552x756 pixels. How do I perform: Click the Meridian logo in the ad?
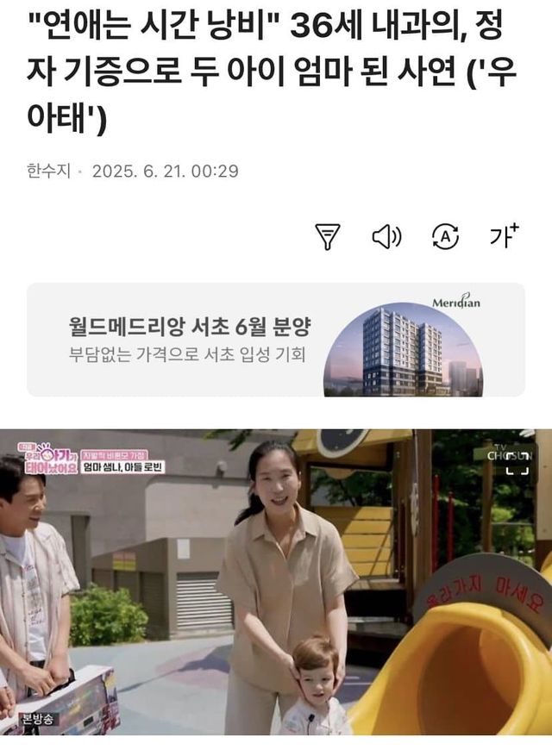456,302
